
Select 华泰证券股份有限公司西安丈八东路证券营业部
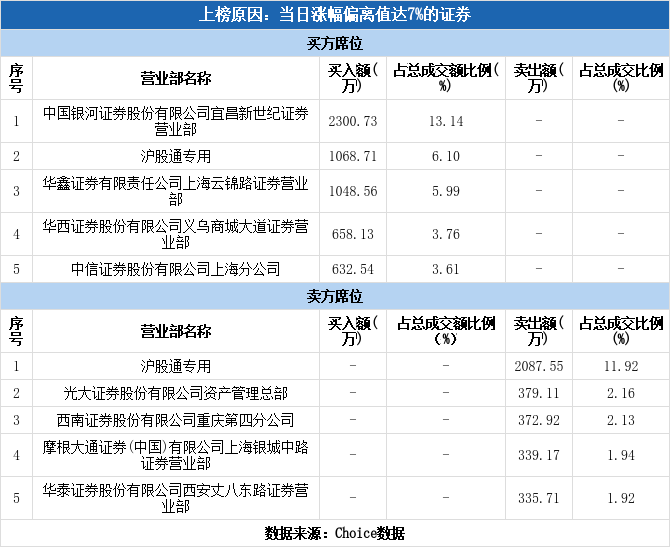coord(176,498)
